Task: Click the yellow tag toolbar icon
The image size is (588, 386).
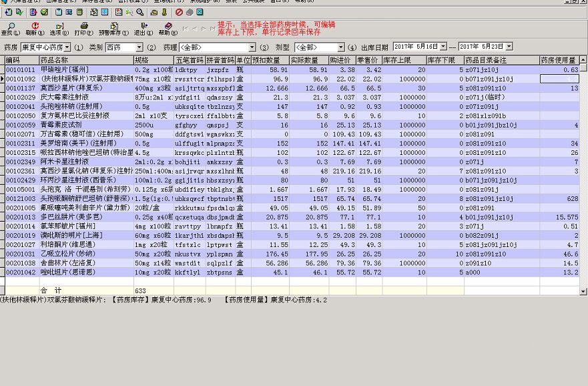Action: 154,13
